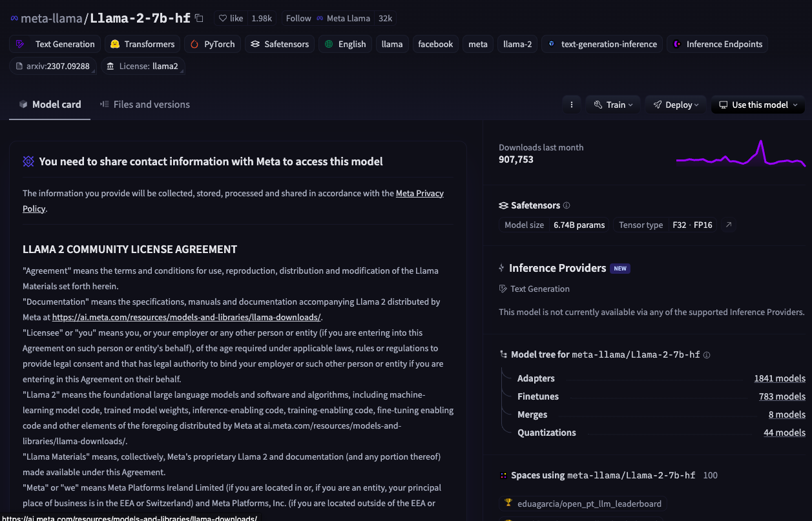This screenshot has width=812, height=521.
Task: Open the arxiv:2307.09288 paper tag
Action: pos(53,66)
